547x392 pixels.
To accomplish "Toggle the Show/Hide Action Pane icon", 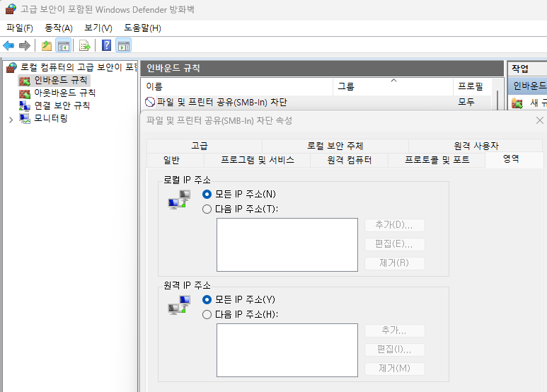I will (124, 45).
